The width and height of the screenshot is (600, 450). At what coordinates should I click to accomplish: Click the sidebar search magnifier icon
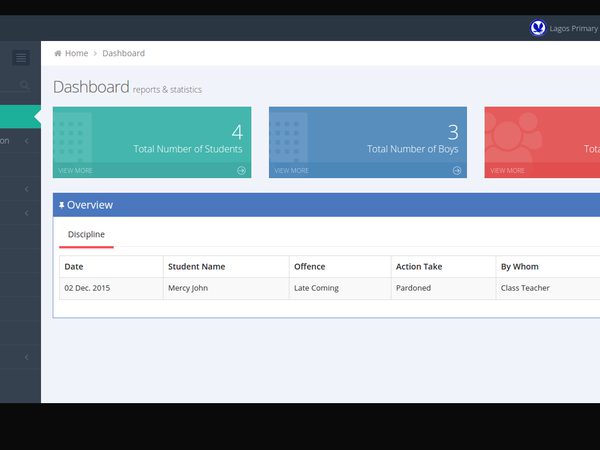(25, 85)
